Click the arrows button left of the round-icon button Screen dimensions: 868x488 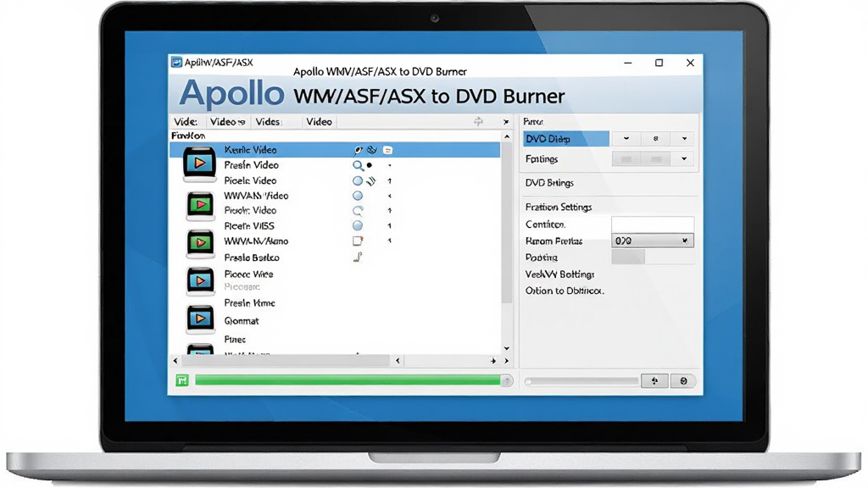click(x=654, y=380)
